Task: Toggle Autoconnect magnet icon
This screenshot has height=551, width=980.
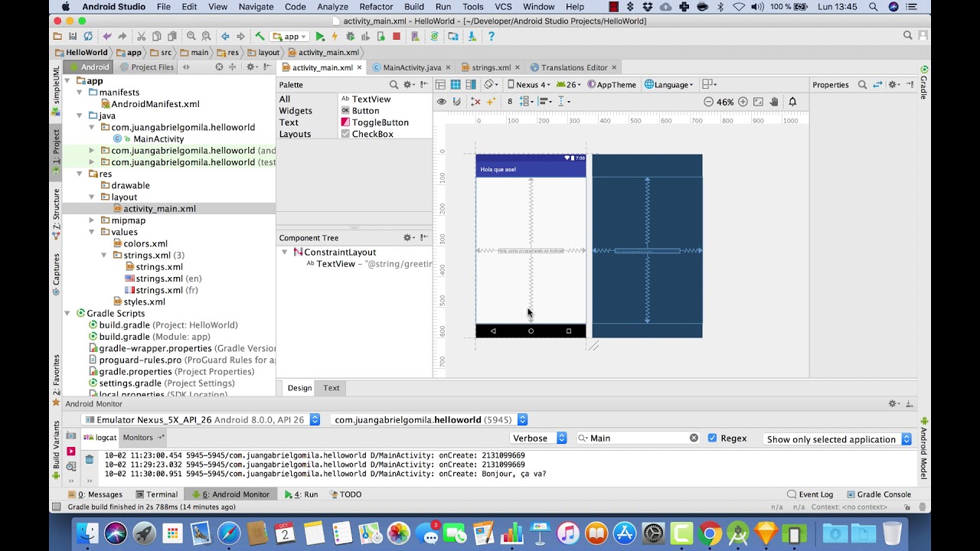Action: (457, 101)
